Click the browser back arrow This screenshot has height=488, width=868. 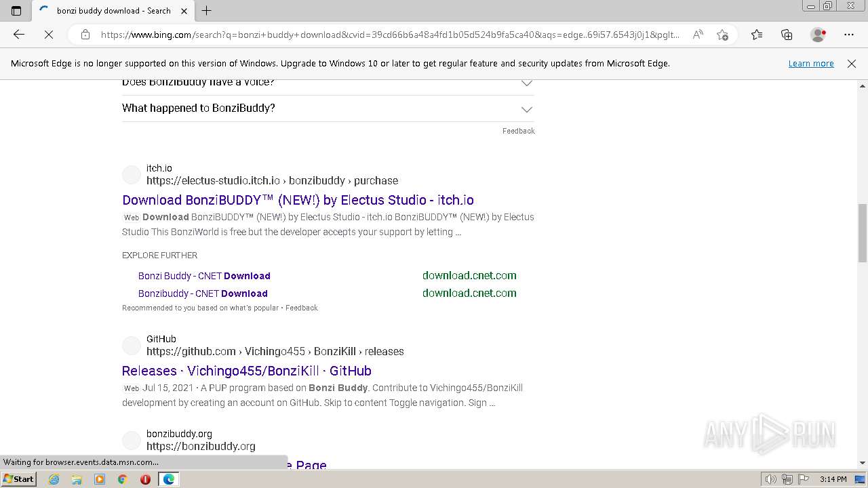[19, 35]
